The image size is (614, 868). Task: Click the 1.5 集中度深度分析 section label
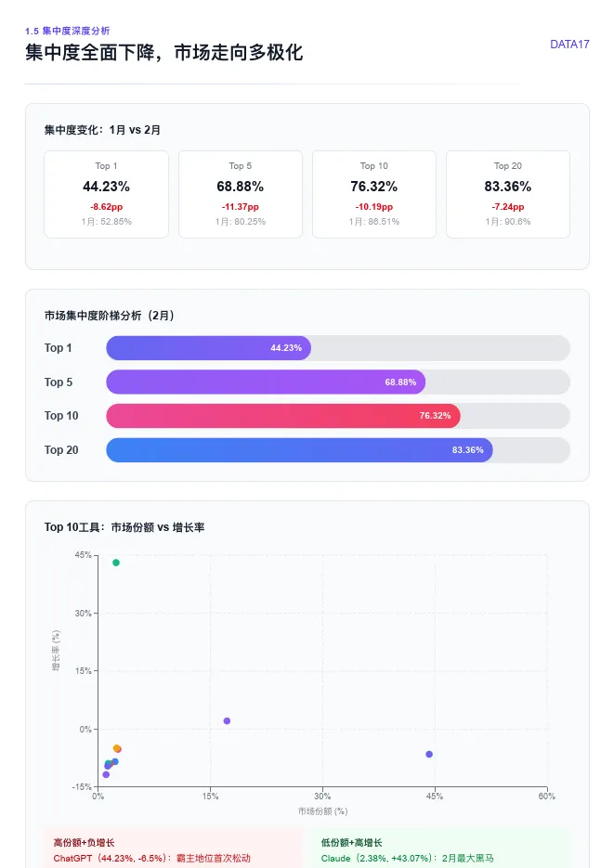(x=68, y=31)
